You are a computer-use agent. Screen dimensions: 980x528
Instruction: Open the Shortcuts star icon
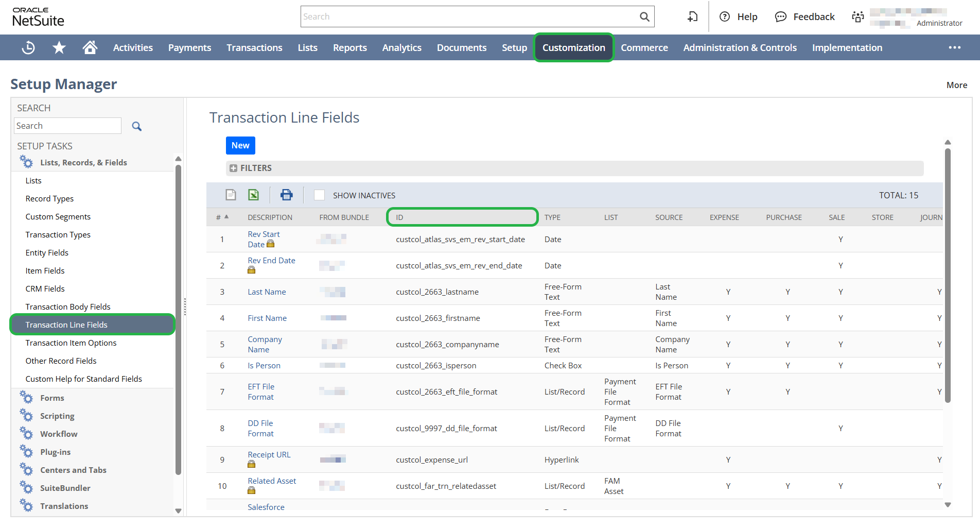(59, 47)
